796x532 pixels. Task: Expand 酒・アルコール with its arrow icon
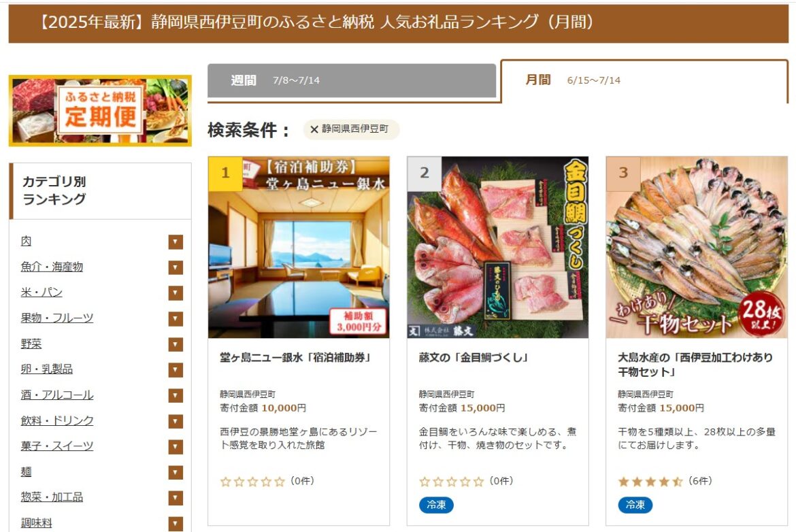pos(176,395)
